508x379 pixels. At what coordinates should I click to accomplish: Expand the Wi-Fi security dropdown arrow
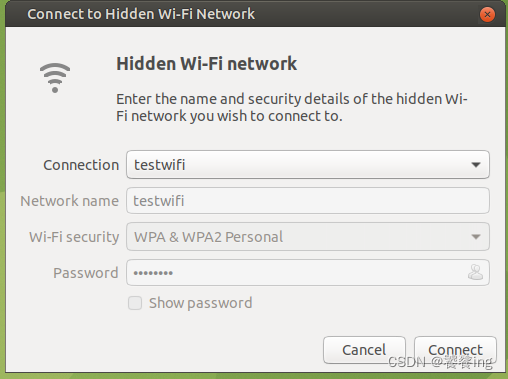[x=476, y=237]
